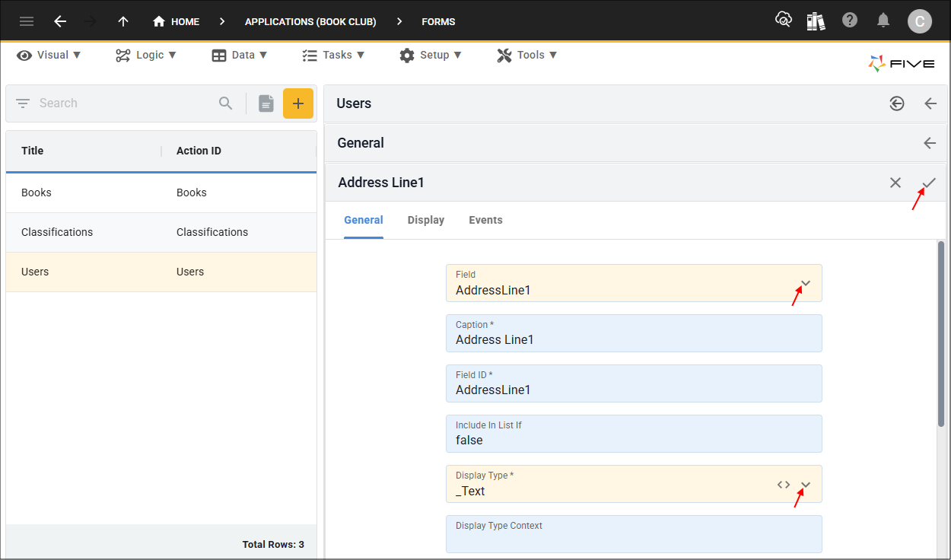Image resolution: width=951 pixels, height=560 pixels.
Task: Switch to the Display tab
Action: pos(426,220)
